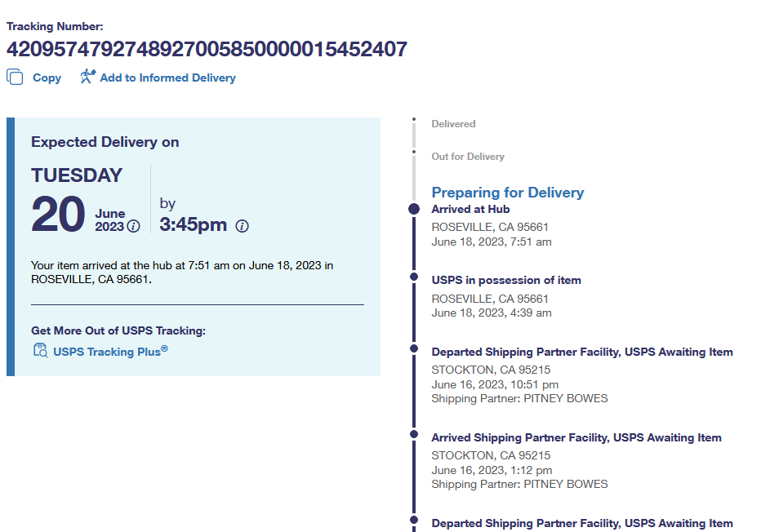Select the 10:51 pm Departed Stockton timeline dot
This screenshot has height=532, width=761.
414,348
